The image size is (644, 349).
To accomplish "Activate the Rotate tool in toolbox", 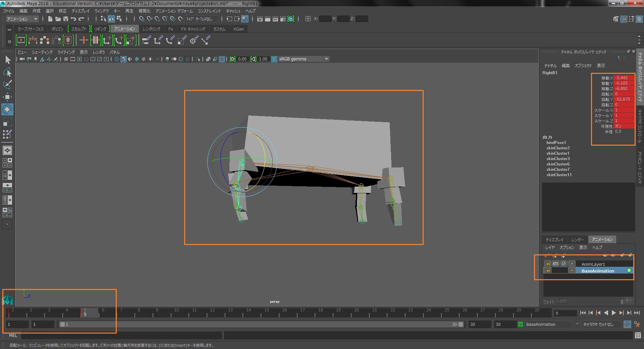I will click(7, 109).
